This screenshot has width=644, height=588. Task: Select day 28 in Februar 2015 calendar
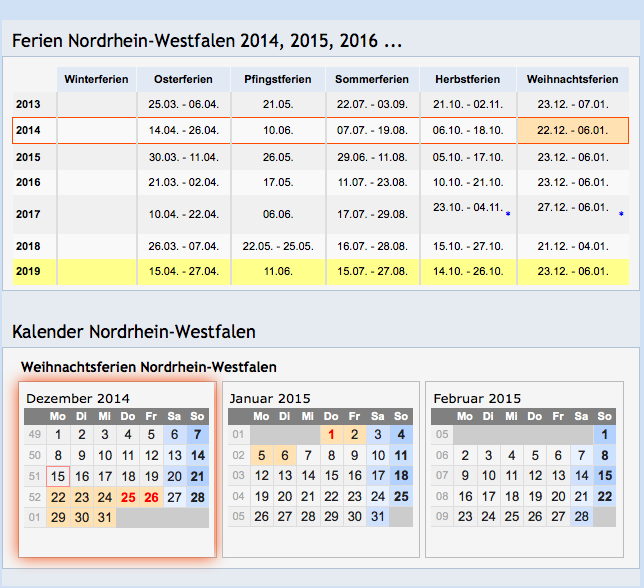click(x=582, y=516)
